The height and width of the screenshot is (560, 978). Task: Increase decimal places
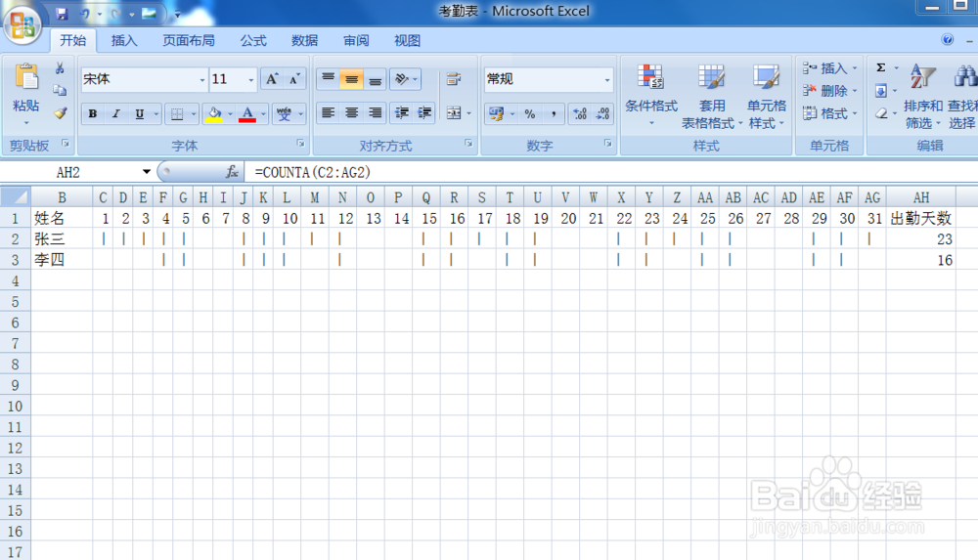coord(580,114)
